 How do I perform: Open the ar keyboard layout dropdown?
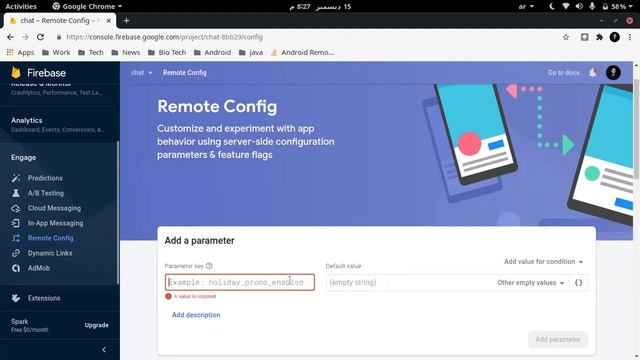tap(526, 7)
